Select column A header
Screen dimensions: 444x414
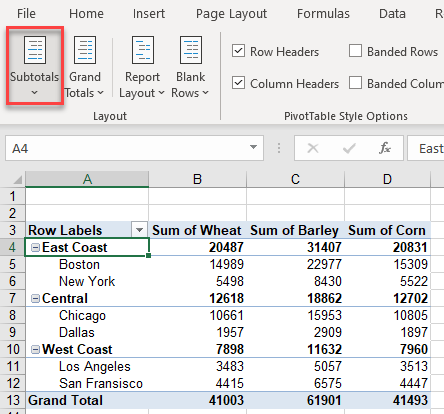87,179
